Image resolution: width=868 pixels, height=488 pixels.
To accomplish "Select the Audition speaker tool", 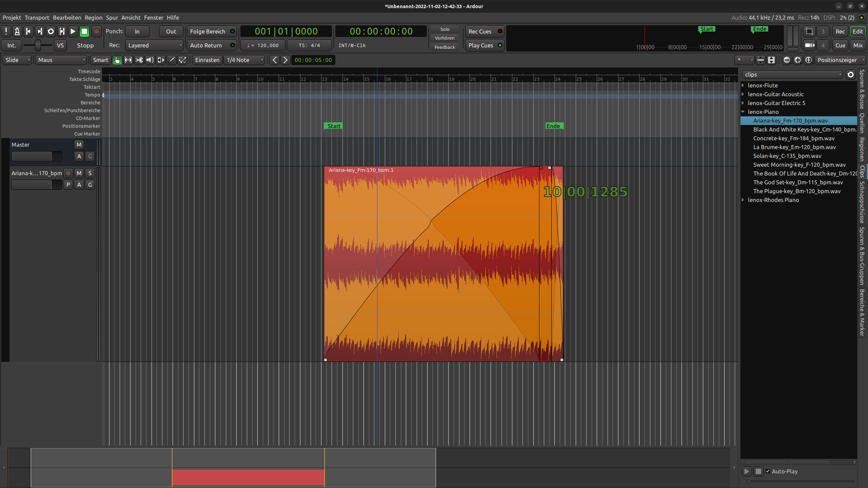I will click(150, 60).
